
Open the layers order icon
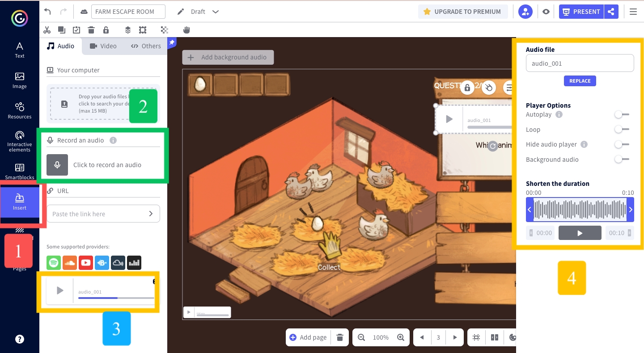click(x=128, y=30)
